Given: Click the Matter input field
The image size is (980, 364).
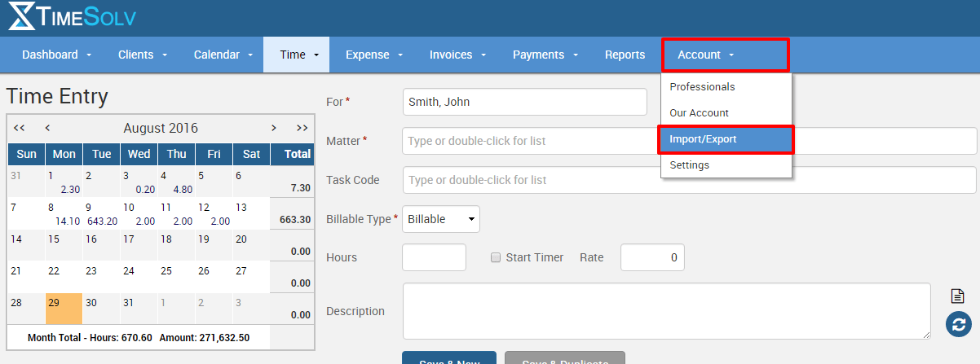Looking at the screenshot, I should click(x=689, y=141).
